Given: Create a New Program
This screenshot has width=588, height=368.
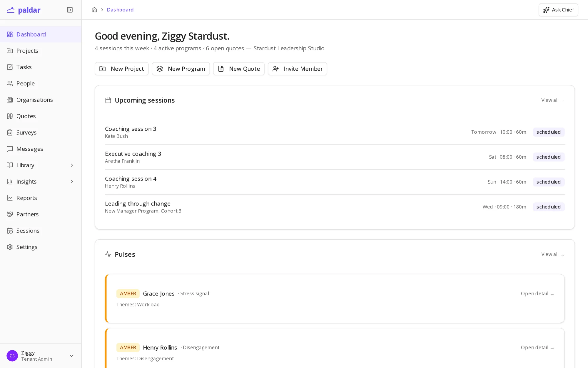Looking at the screenshot, I should pyautogui.click(x=181, y=69).
